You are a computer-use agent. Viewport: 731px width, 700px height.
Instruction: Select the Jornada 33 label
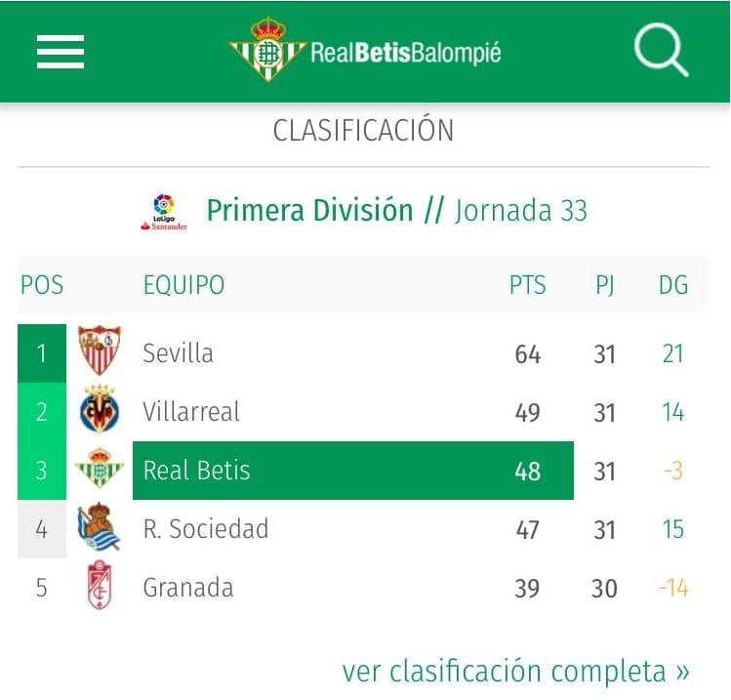[521, 211]
